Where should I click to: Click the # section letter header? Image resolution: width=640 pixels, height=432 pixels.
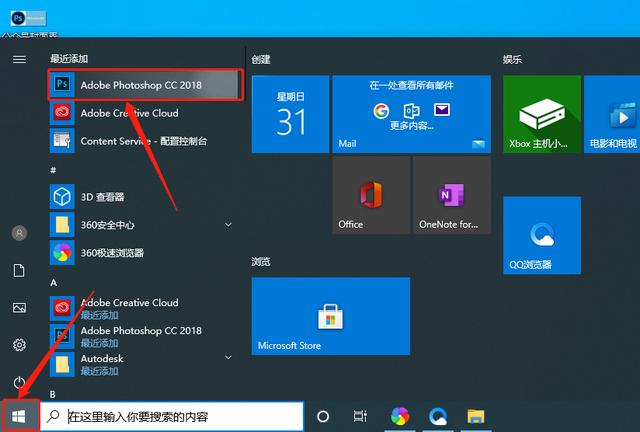click(53, 170)
